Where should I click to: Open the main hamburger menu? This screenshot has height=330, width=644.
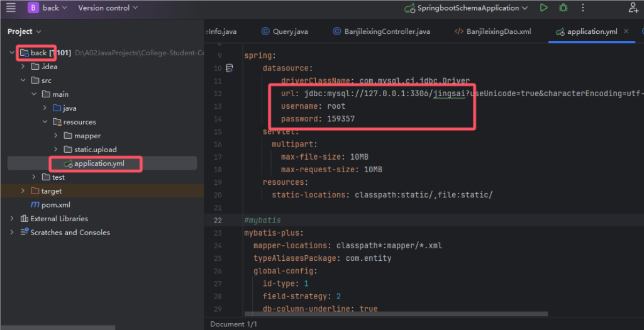coord(11,8)
